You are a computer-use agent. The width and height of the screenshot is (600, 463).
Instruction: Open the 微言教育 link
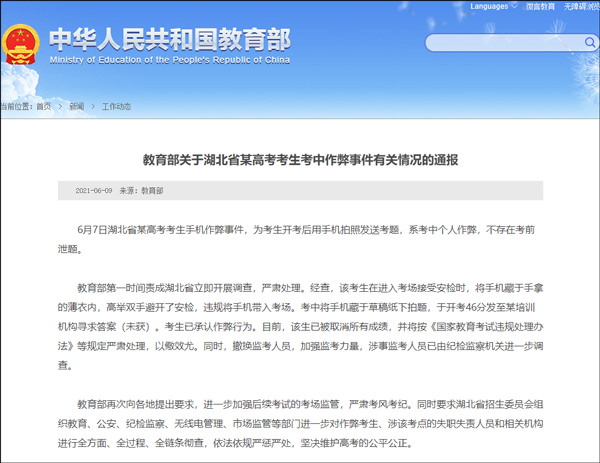[540, 7]
